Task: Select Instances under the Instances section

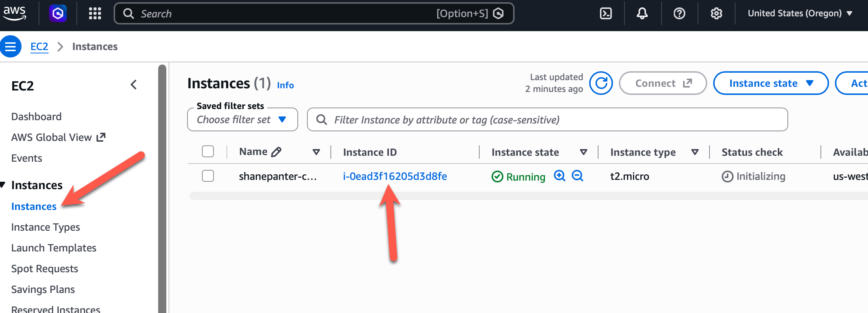Action: (x=34, y=206)
